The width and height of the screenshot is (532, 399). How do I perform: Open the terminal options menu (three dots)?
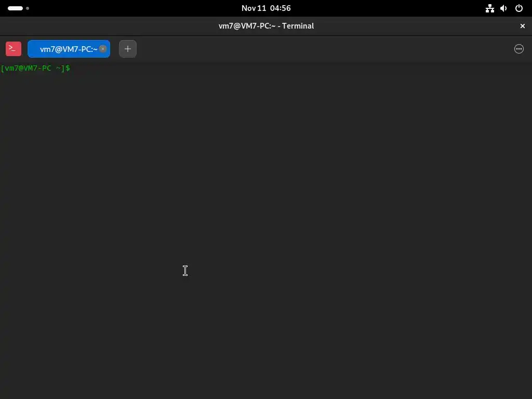click(x=519, y=49)
